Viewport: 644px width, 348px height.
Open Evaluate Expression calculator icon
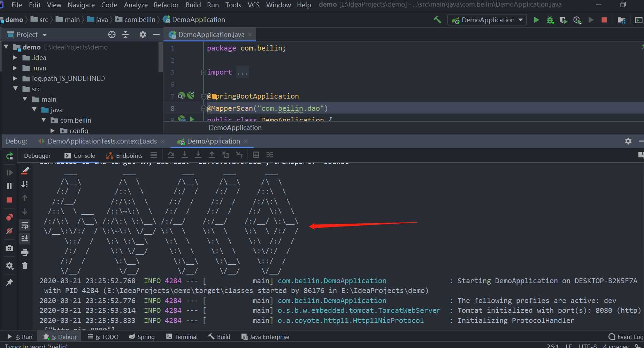point(256,155)
